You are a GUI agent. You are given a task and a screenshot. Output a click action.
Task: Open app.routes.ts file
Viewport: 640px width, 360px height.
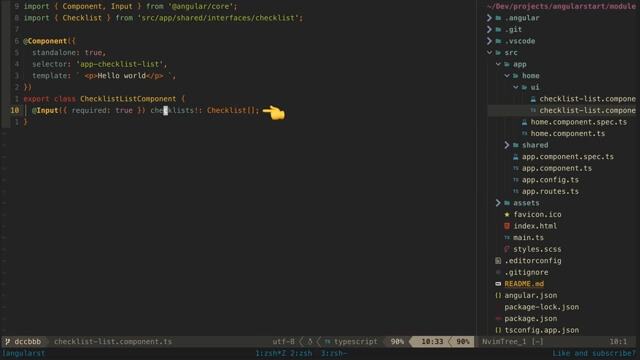point(550,191)
